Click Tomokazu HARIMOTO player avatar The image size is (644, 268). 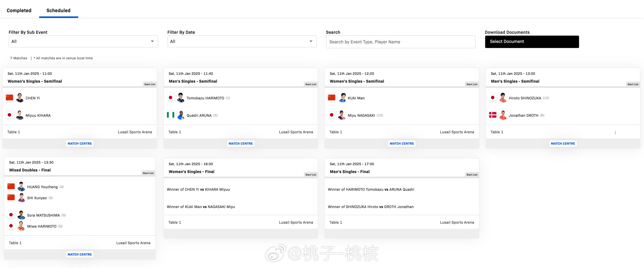click(x=181, y=98)
